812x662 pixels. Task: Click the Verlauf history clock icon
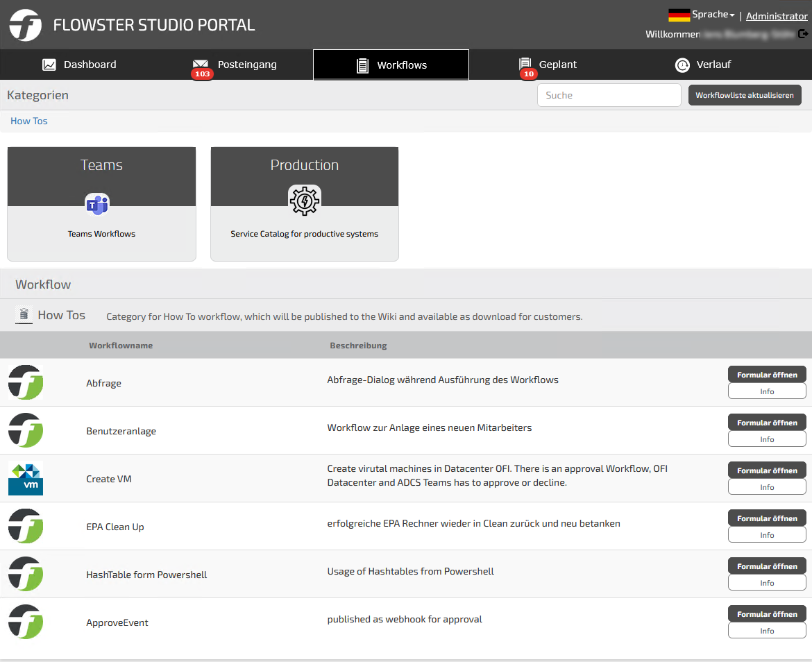[682, 65]
